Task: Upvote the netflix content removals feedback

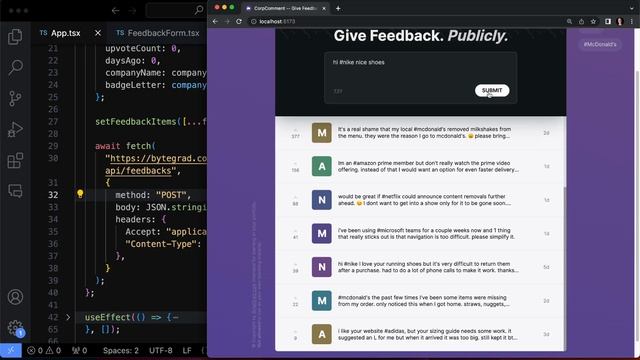Action: click(296, 200)
